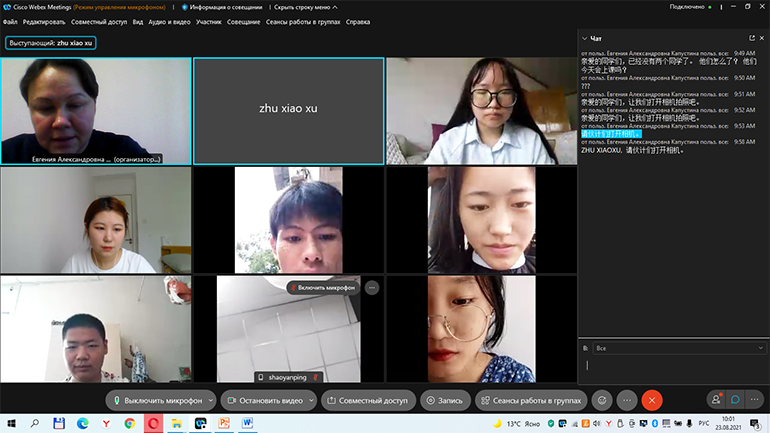Image resolution: width=770 pixels, height=433 pixels.
Task: Select zhu xiao xu video tile
Action: (x=288, y=110)
